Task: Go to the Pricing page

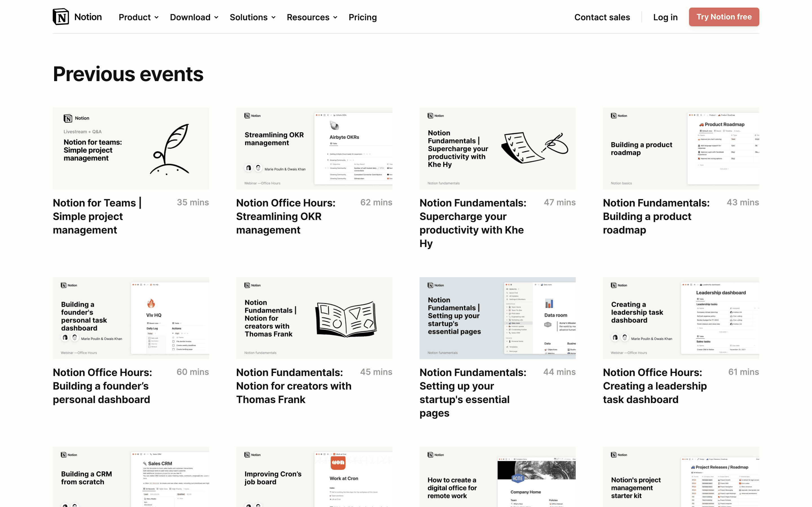Action: coord(362,17)
